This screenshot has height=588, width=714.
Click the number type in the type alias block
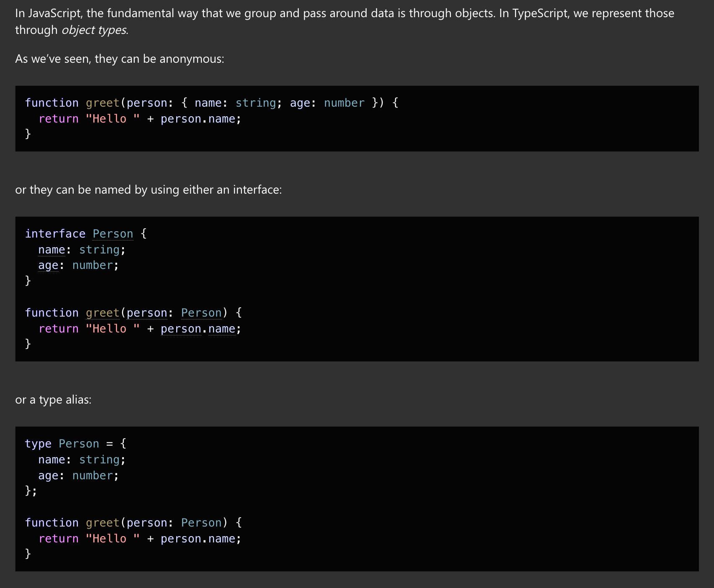coord(92,476)
